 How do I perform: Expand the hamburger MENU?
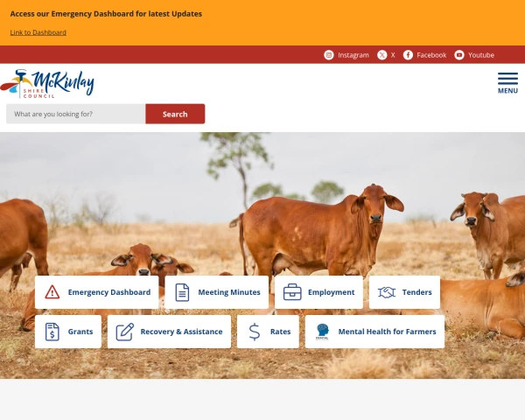coord(507,83)
